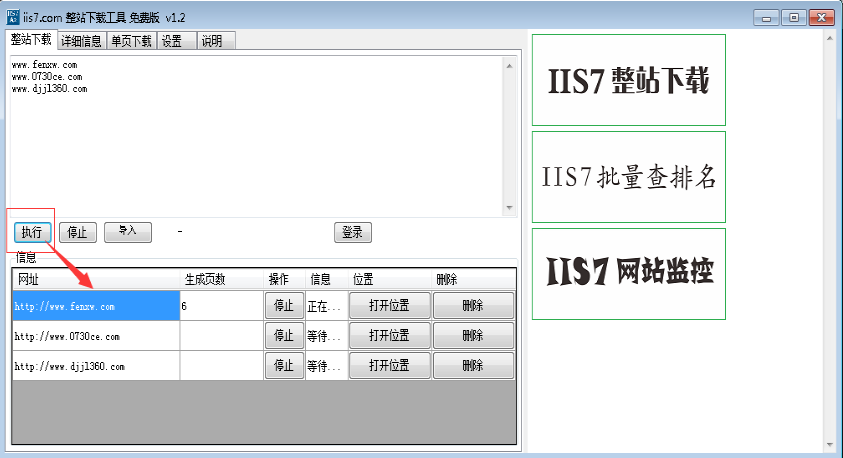Click the text area scrollbar down arrow
Image resolution: width=843 pixels, height=458 pixels.
509,207
